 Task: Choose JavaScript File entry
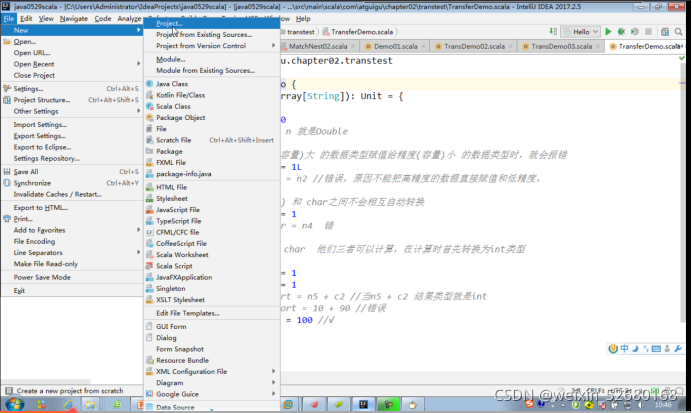tap(212, 210)
